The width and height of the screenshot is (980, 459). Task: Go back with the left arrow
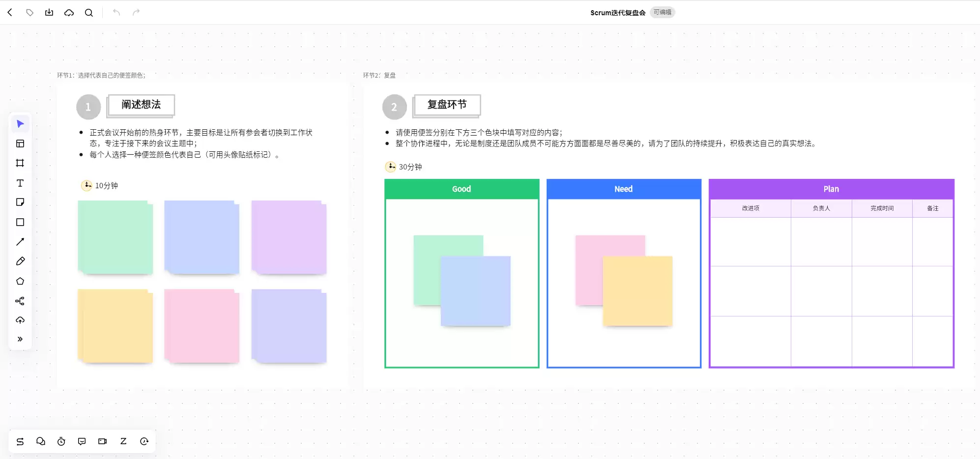pos(10,13)
